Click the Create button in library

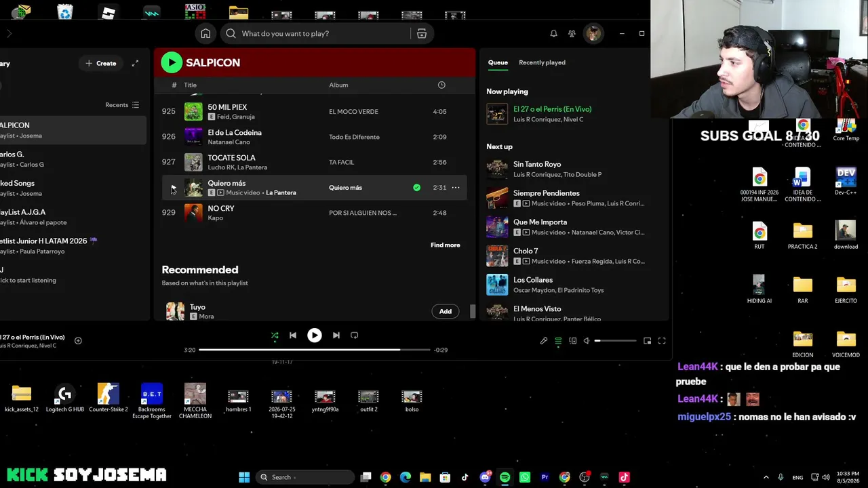[x=101, y=63]
